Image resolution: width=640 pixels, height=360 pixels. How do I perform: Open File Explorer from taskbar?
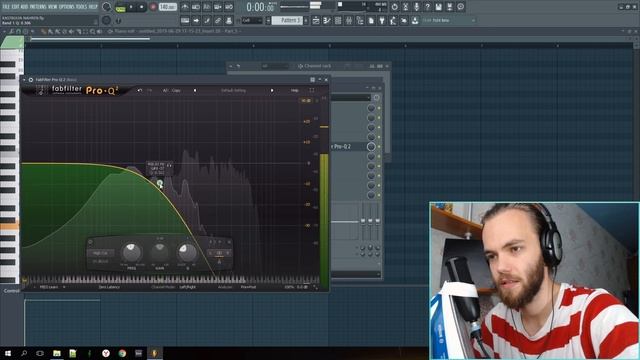(57, 353)
